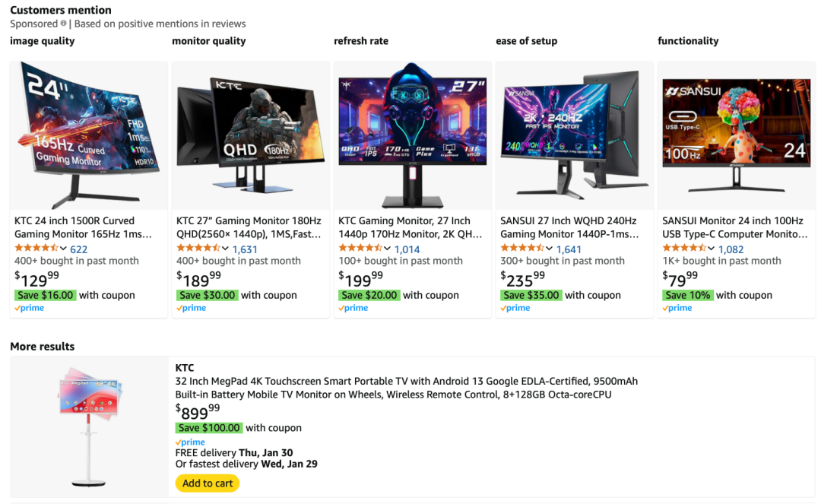Expand rating chevron for SANSUI 27 Inch WQHD
821x504 pixels.
[550, 249]
